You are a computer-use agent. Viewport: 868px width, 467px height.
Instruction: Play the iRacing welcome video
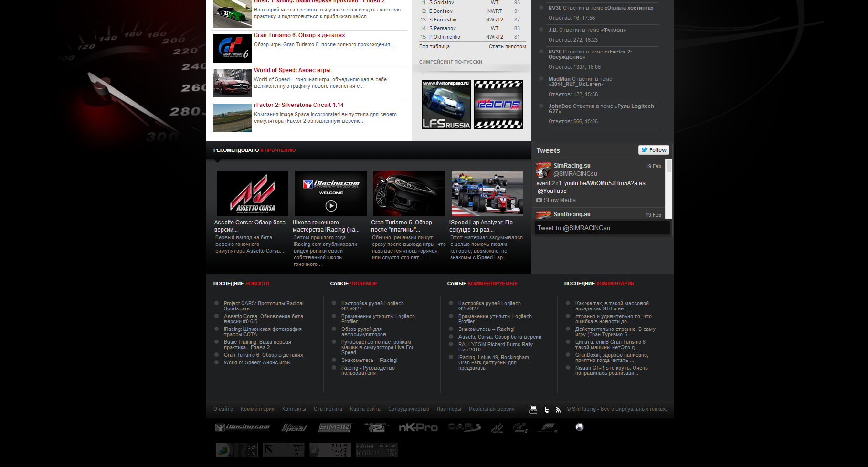pos(331,206)
